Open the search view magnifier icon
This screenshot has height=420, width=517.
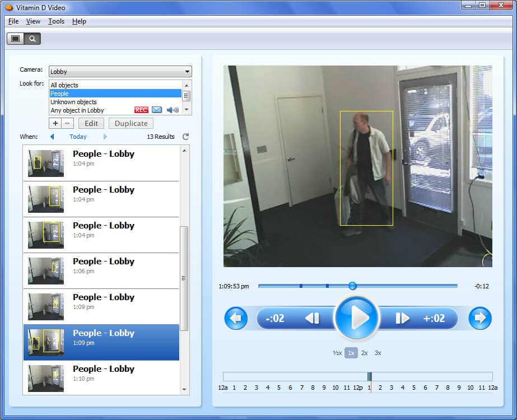coord(32,39)
